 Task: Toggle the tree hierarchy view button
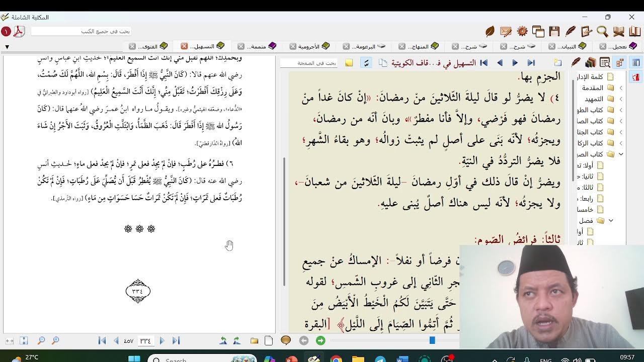[x=620, y=63]
